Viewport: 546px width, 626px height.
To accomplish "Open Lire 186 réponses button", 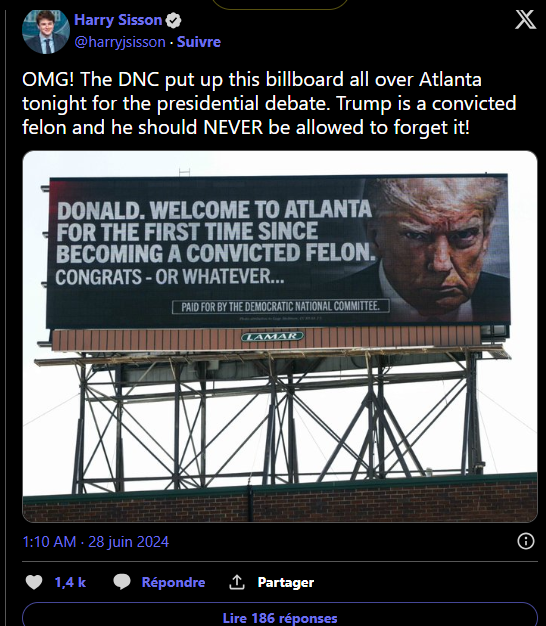I will point(280,615).
